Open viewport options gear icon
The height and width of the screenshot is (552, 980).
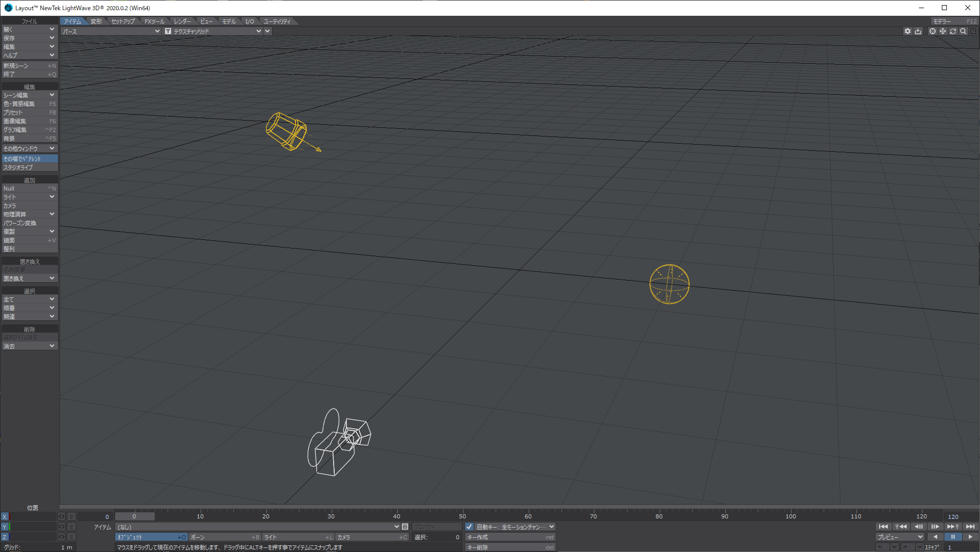pyautogui.click(x=908, y=31)
